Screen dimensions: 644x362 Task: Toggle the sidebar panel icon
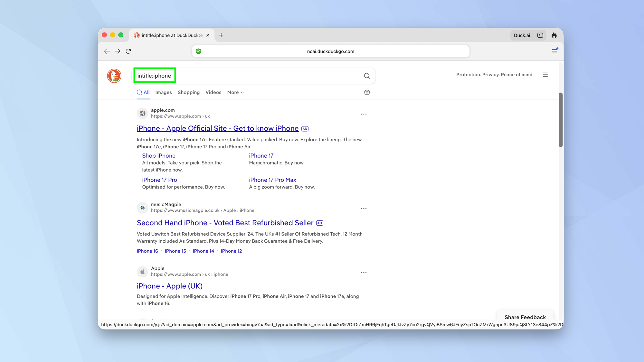point(540,35)
